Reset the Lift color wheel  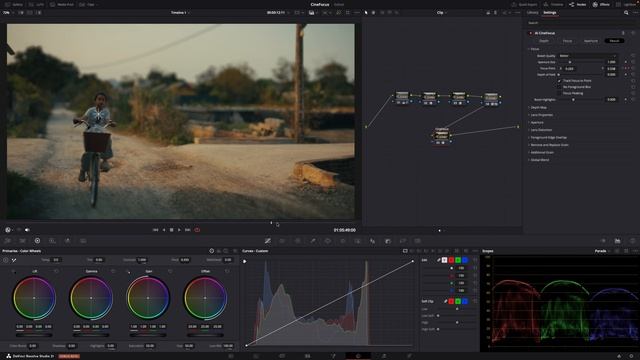(x=56, y=271)
